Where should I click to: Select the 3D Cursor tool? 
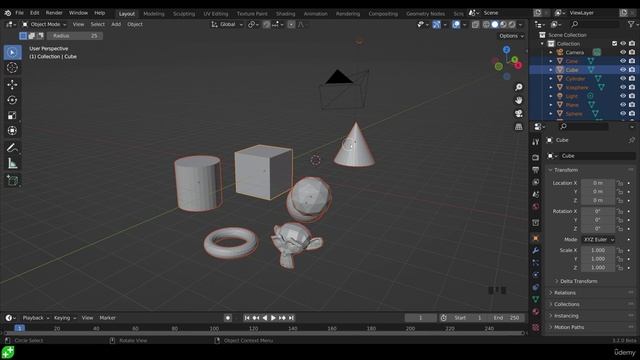click(x=12, y=67)
